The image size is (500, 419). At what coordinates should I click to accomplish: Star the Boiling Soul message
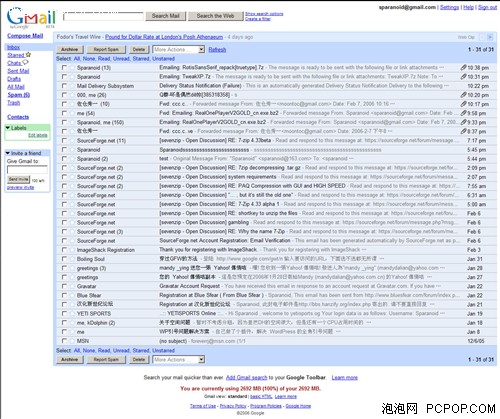click(x=73, y=259)
